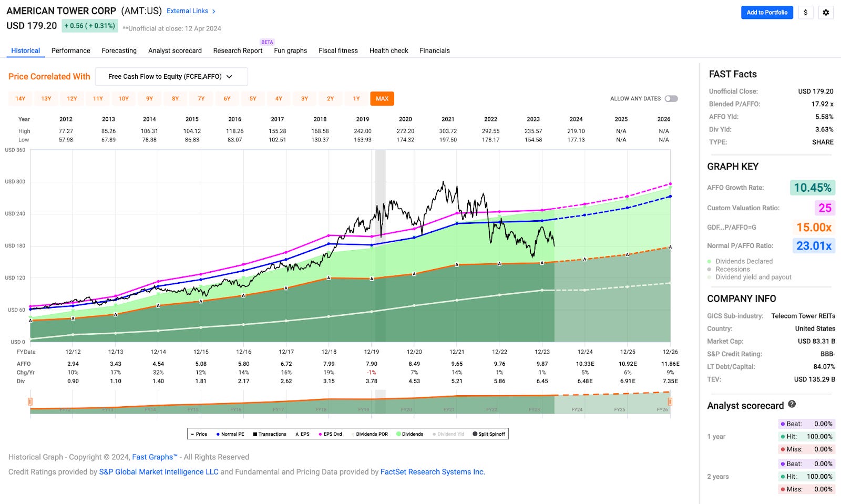Expand External Links chevron

[x=213, y=11]
